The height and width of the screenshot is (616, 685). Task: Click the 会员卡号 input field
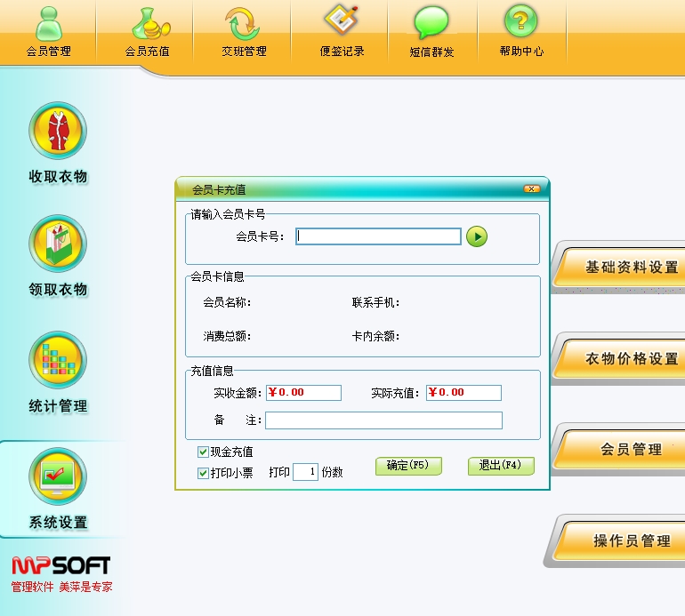(378, 236)
